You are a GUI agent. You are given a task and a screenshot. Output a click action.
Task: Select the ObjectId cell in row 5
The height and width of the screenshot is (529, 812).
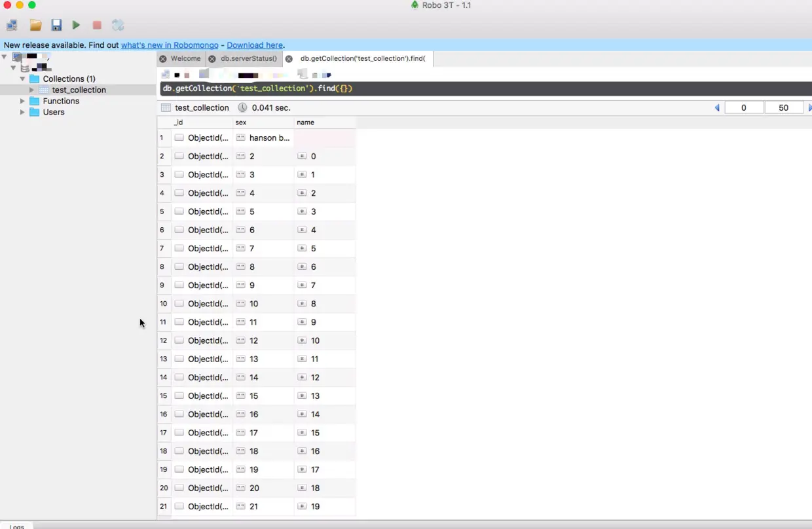point(202,211)
